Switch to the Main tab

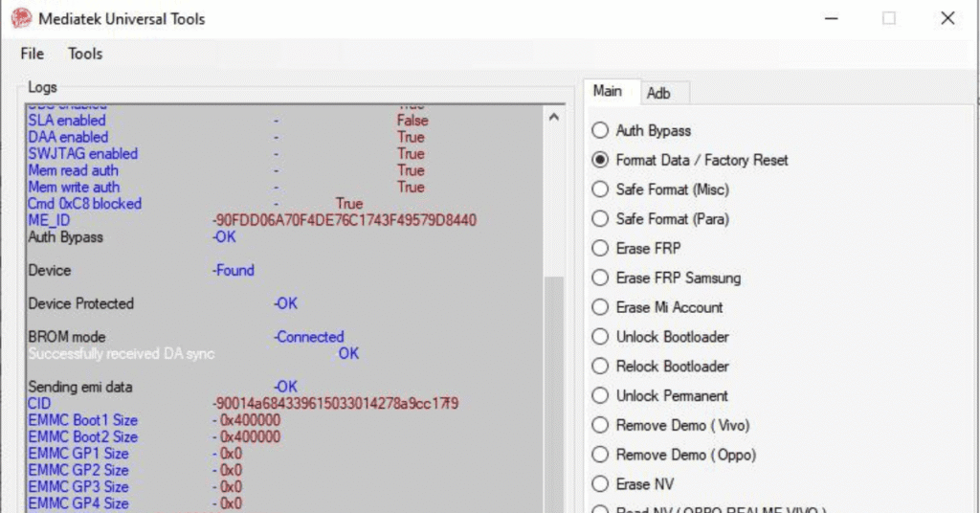pos(612,92)
